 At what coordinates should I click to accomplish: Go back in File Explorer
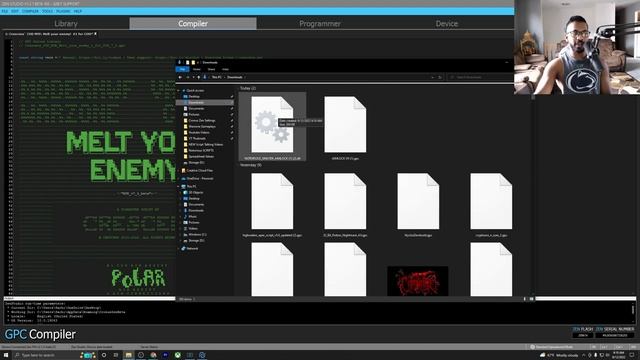[180, 77]
